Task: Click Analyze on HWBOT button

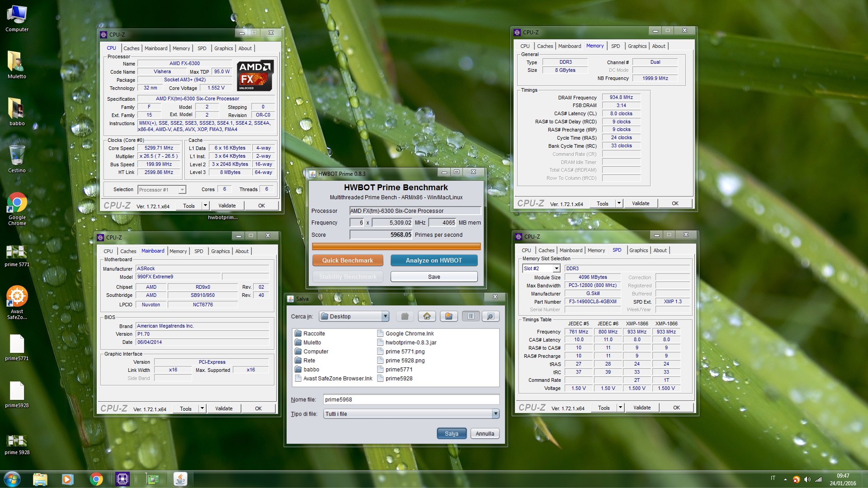Action: (434, 260)
